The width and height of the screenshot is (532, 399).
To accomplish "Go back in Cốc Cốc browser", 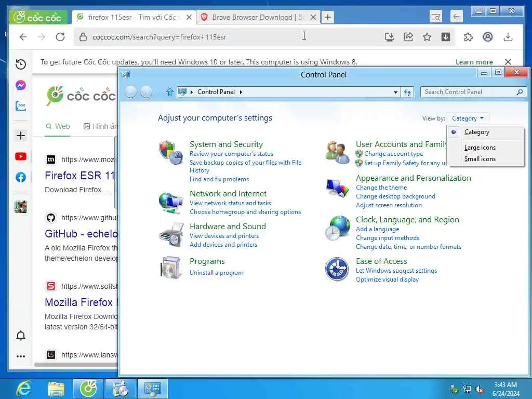I will pos(23,37).
